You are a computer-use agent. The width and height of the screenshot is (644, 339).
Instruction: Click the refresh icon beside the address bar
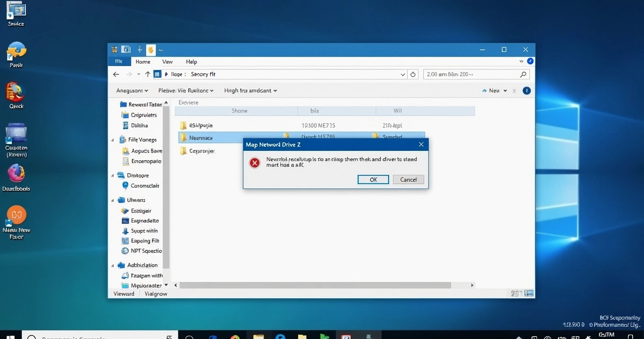[x=414, y=75]
